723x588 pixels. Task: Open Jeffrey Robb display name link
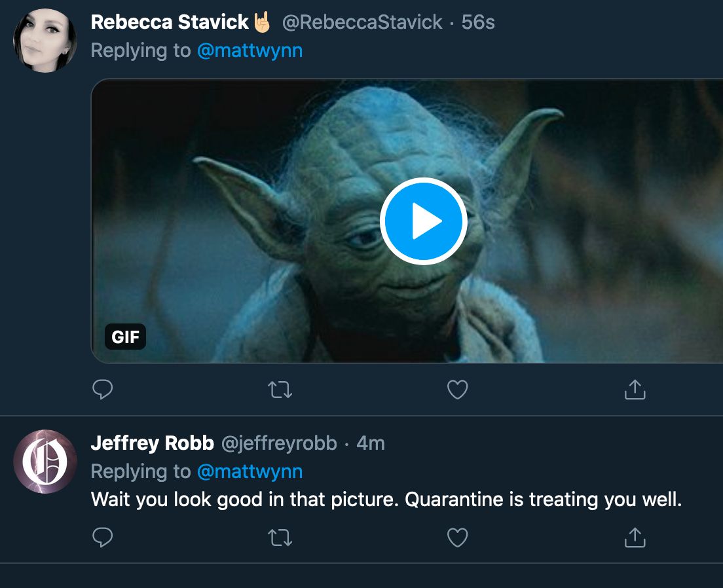pos(152,443)
